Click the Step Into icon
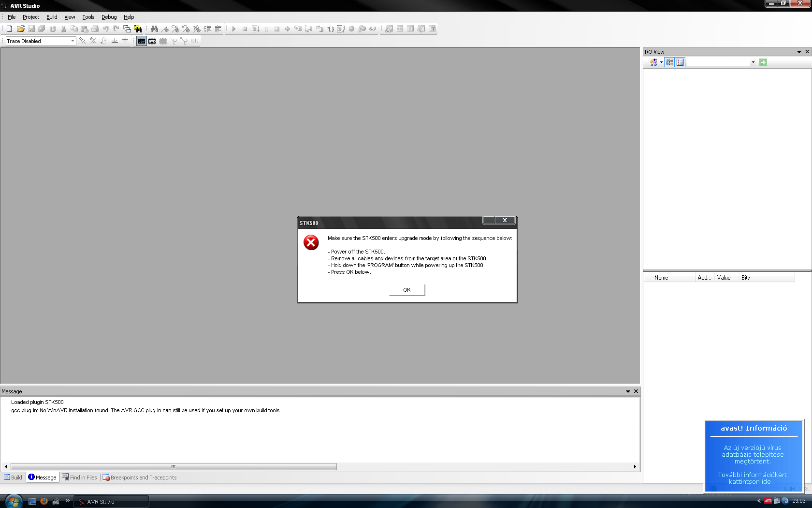Viewport: 812px width, 508px height. (298, 29)
